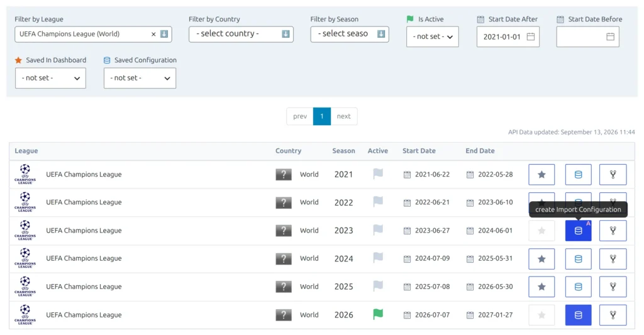Screen dimensions: 644x335
Task: Click the unknown country flag in 2024 row
Action: 284,259
